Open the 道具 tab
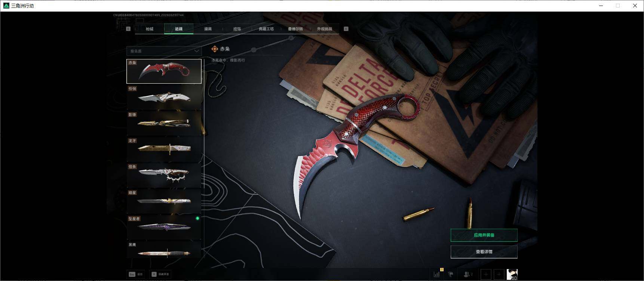The width and height of the screenshot is (644, 281). coord(208,29)
